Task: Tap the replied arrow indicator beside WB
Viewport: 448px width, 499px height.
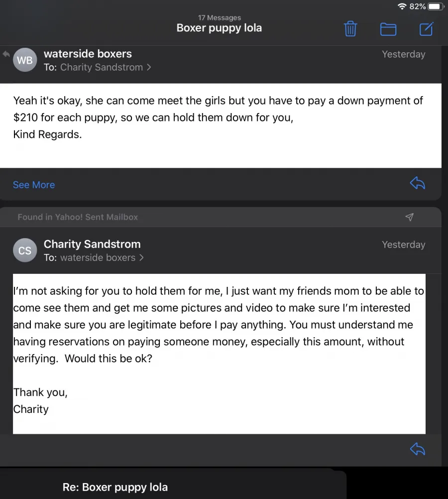Action: click(x=6, y=54)
